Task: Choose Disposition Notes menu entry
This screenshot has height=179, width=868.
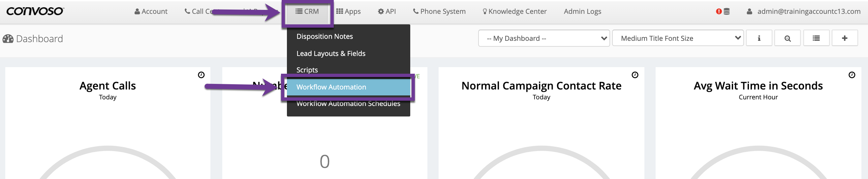Action: click(325, 36)
